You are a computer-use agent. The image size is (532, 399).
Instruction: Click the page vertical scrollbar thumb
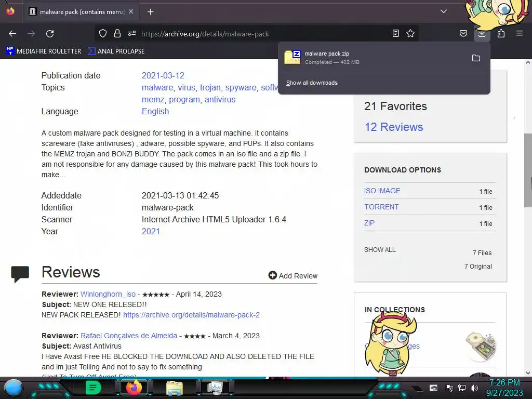tap(528, 170)
